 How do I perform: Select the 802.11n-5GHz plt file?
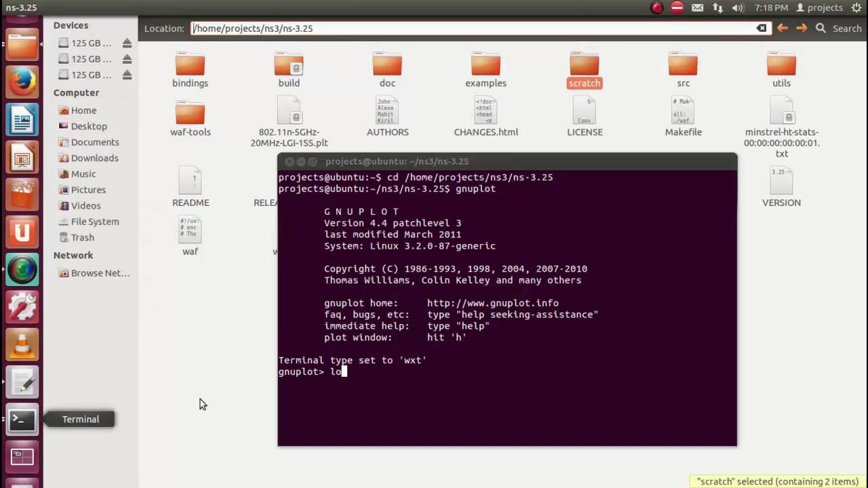[289, 122]
